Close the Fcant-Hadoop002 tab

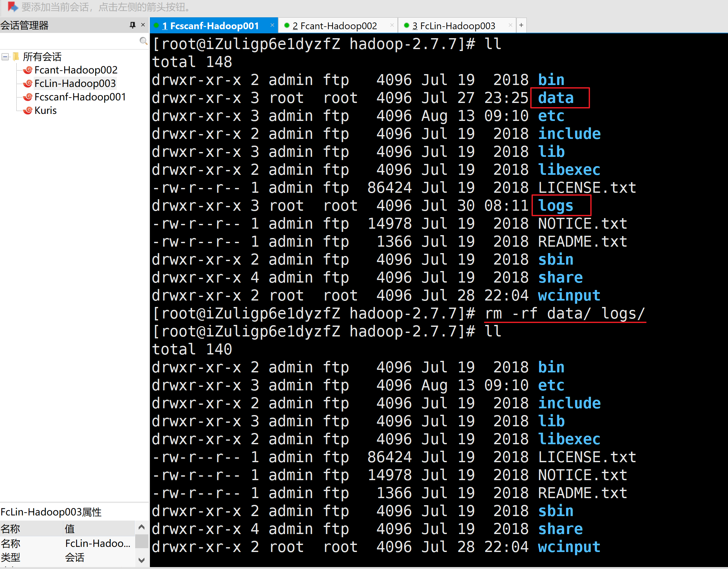point(392,25)
